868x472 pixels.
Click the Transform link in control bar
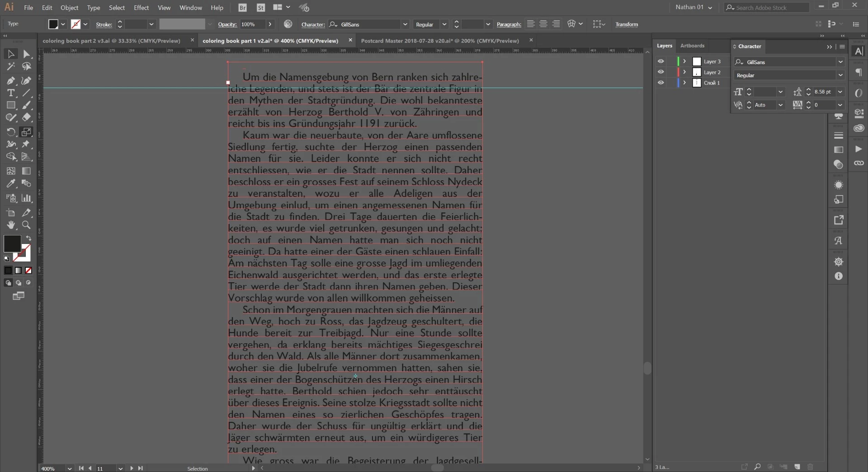(x=627, y=24)
